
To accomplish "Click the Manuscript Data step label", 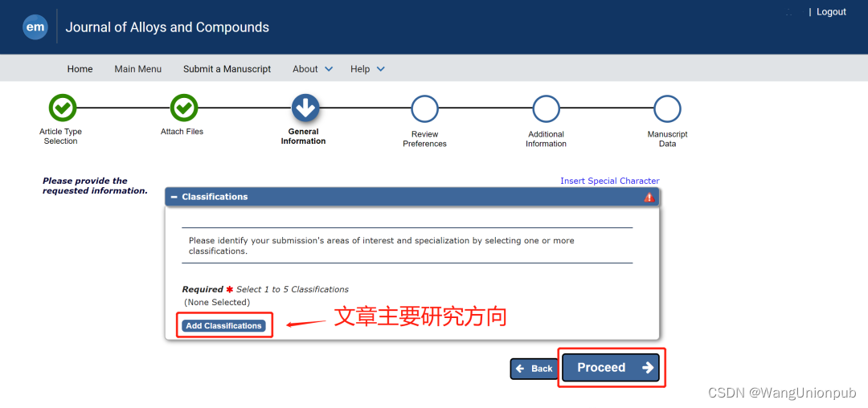I will pyautogui.click(x=668, y=139).
